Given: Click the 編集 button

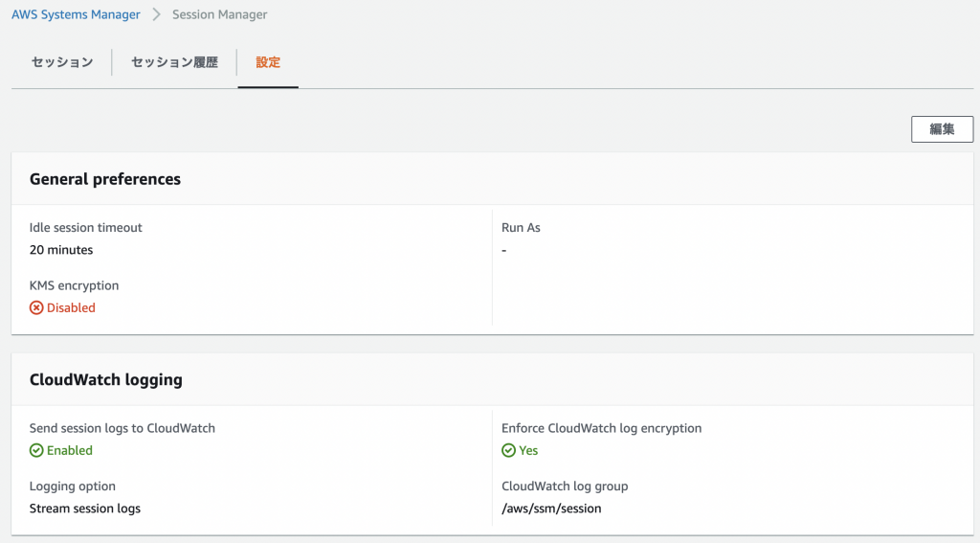Looking at the screenshot, I should (942, 129).
